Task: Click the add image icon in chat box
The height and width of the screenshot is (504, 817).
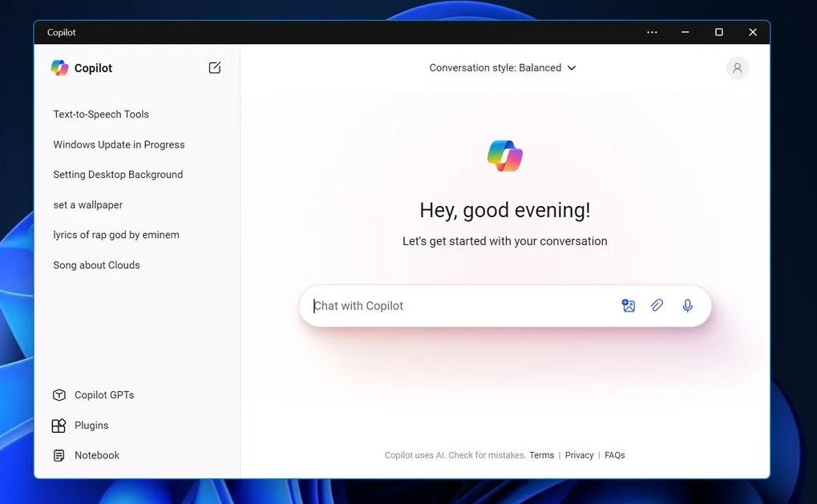Action: pos(629,305)
